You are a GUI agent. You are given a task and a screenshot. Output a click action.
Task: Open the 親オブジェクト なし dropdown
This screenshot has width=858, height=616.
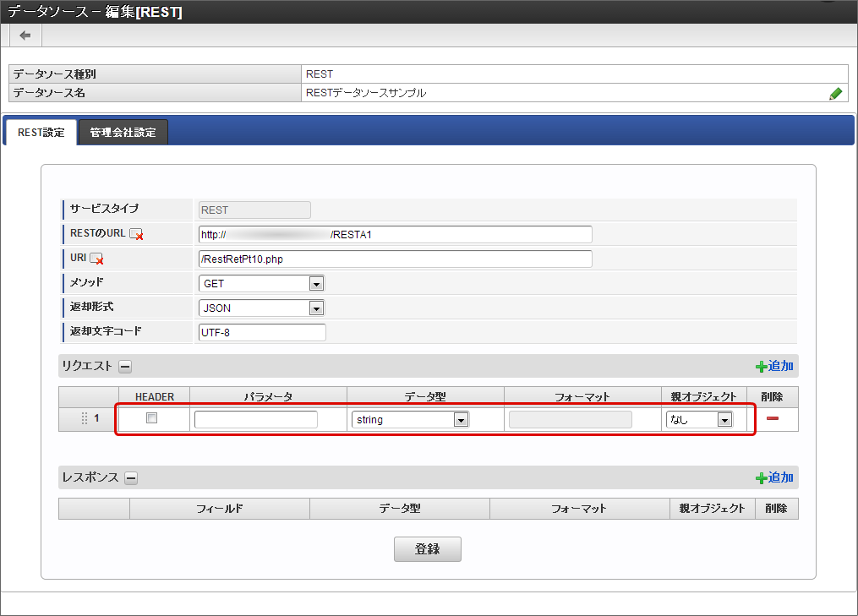(x=699, y=420)
